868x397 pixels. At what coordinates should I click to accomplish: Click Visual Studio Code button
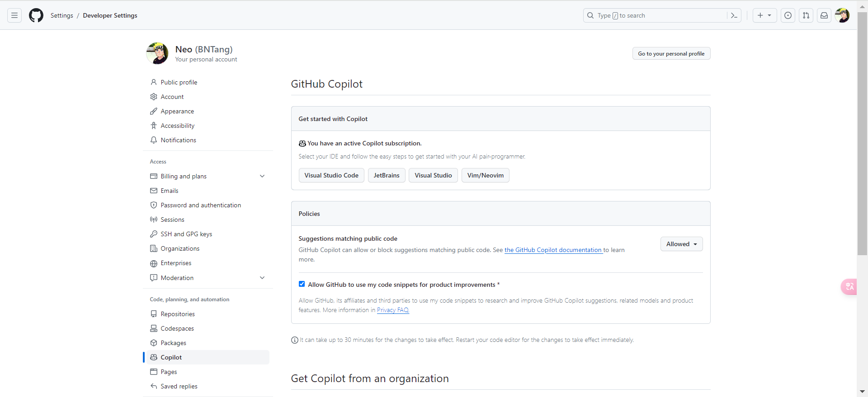331,175
